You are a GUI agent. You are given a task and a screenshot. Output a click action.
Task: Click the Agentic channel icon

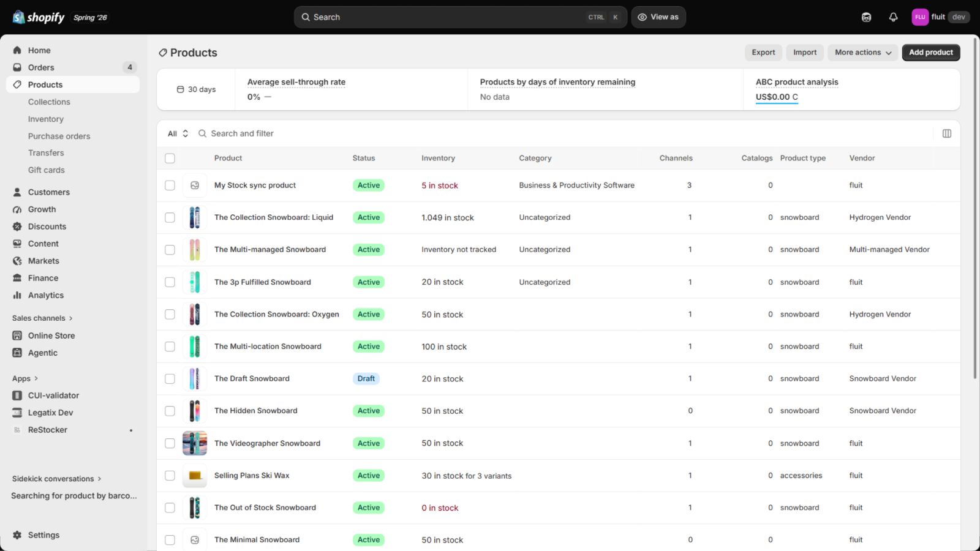(x=17, y=353)
